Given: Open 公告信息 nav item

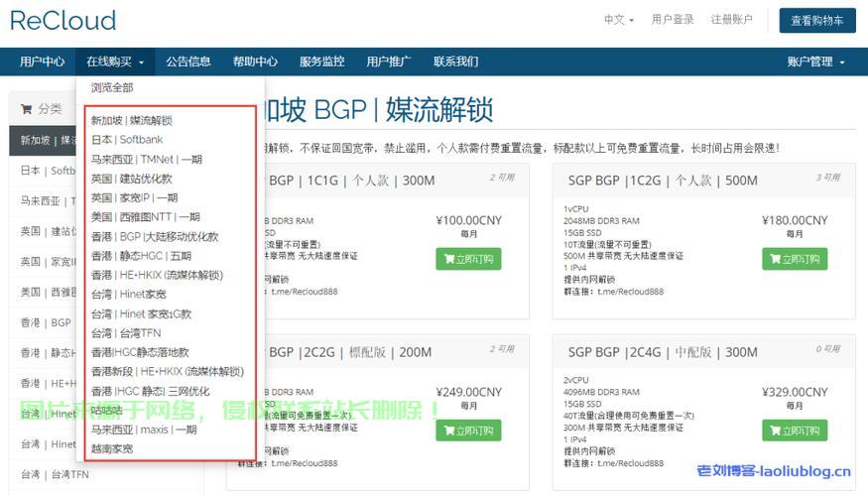Looking at the screenshot, I should (188, 62).
